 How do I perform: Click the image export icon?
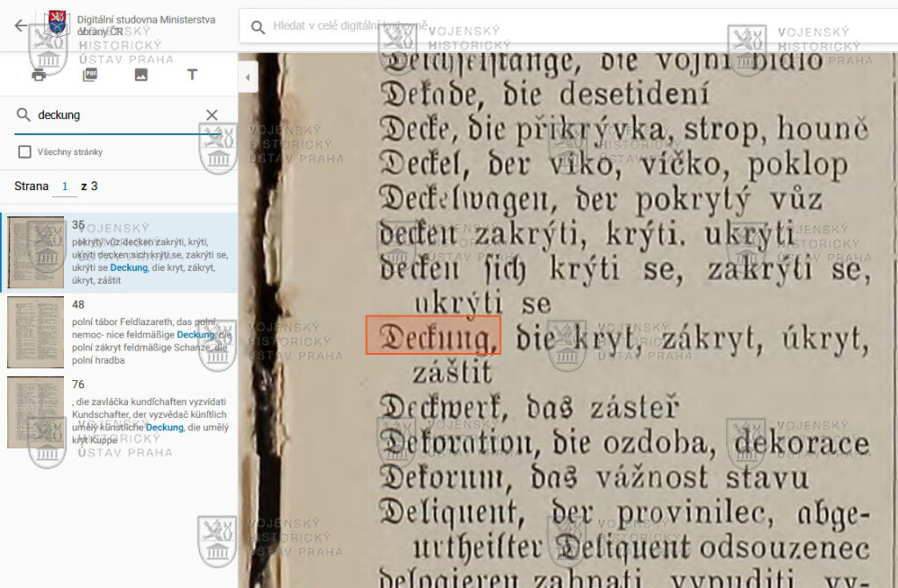pos(140,75)
